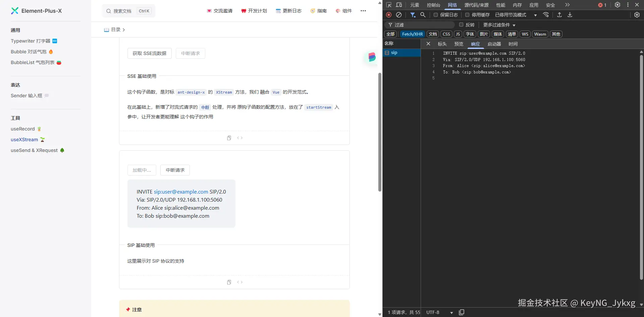Open the 已停用节流模式 throttling dropdown
The height and width of the screenshot is (317, 644).
pos(516,15)
